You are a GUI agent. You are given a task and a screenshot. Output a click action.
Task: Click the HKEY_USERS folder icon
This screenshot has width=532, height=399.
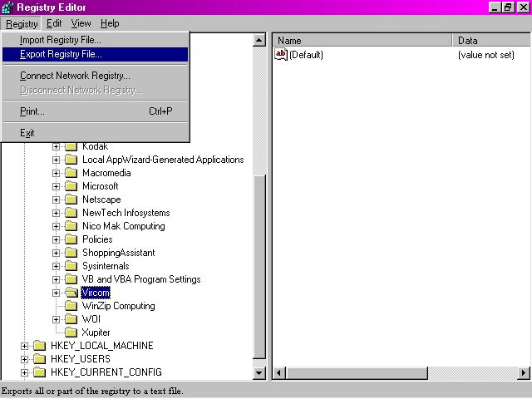(39, 359)
